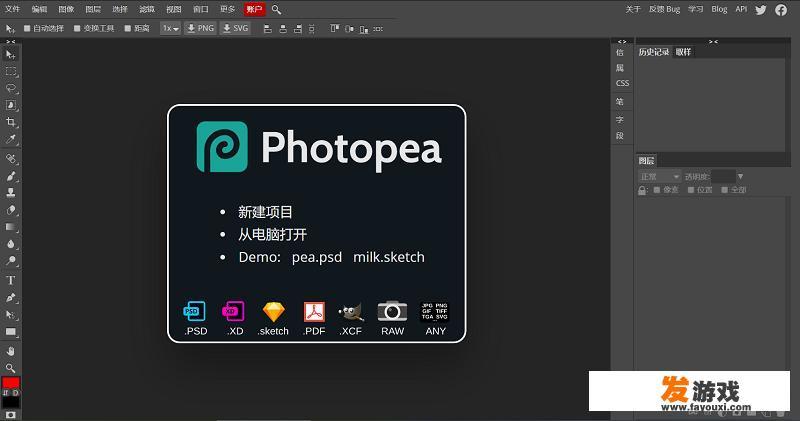Viewport: 800px width, 421px height.
Task: Collapse the side panel column arrows
Action: (x=622, y=42)
